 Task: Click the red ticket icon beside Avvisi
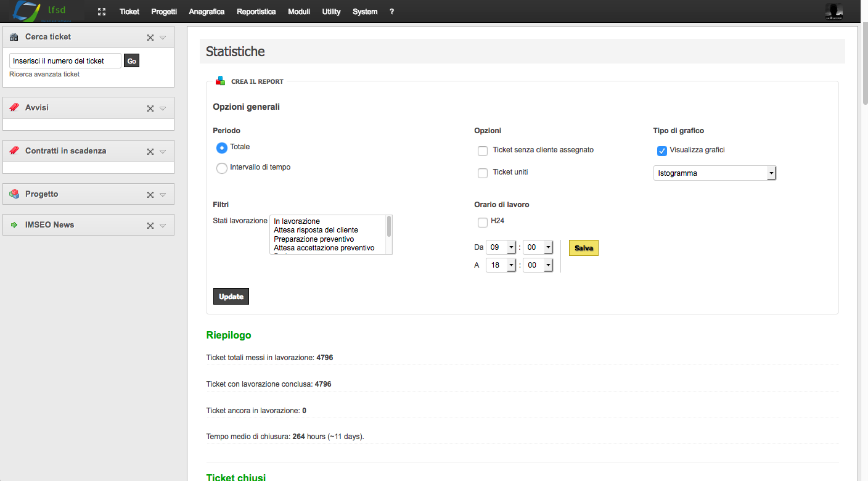[x=14, y=107]
